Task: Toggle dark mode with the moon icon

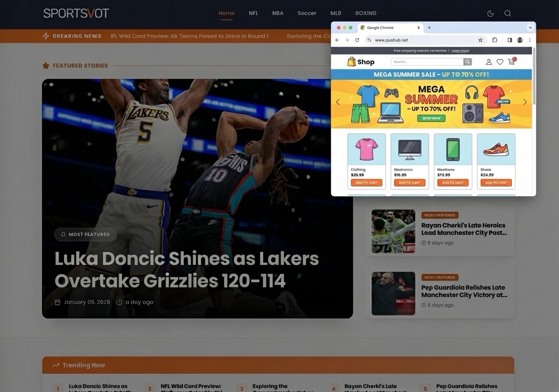Action: pyautogui.click(x=490, y=14)
